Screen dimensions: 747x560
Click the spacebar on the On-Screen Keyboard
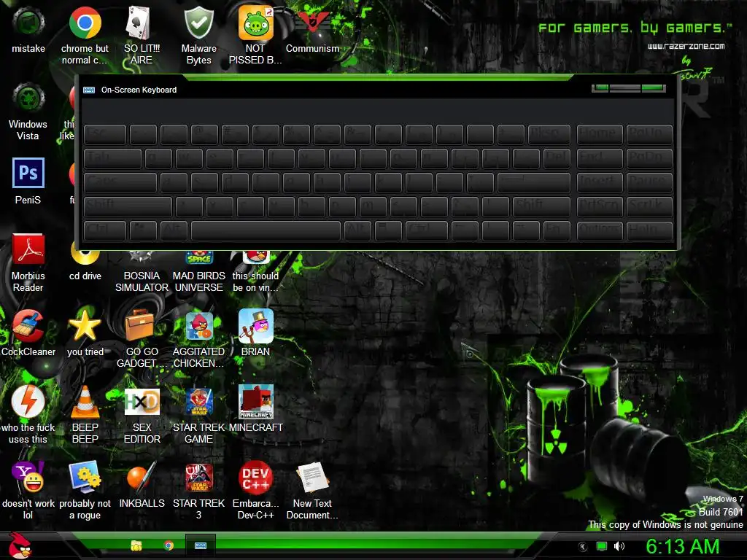tap(266, 231)
